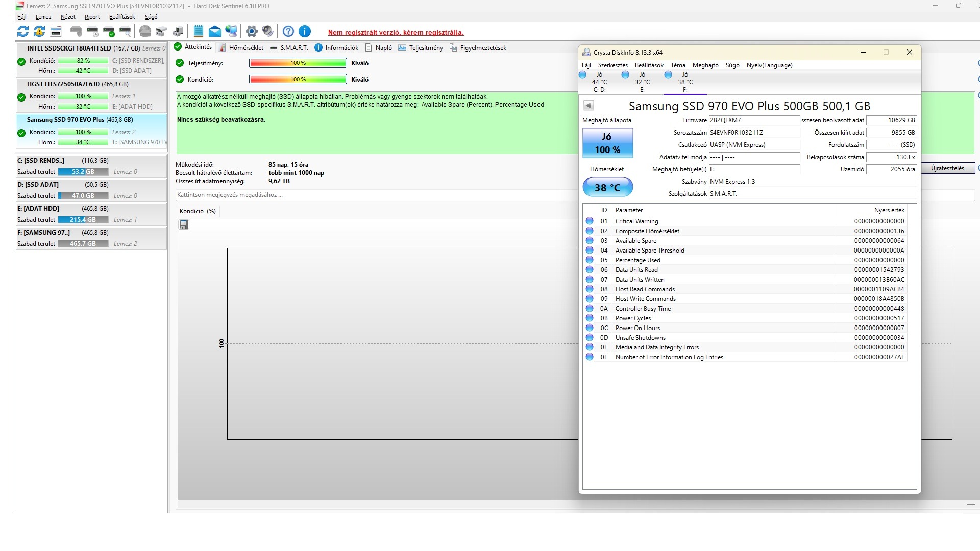Click the Újratesztelés button
Screen dimensions: 980x551
click(x=947, y=168)
